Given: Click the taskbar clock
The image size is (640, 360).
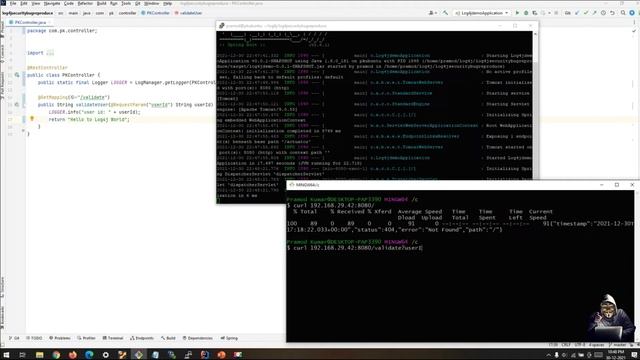Looking at the screenshot, I should point(615,354).
